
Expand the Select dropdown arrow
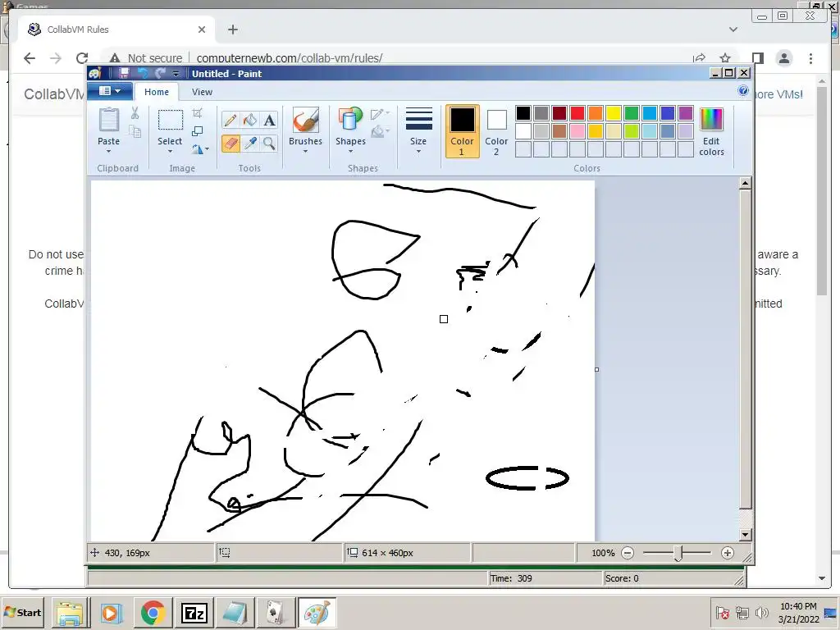(171, 152)
